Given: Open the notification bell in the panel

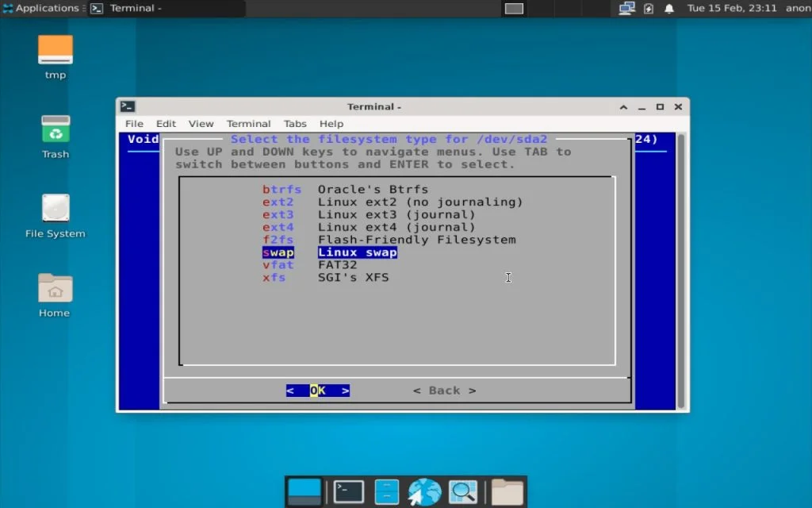Looking at the screenshot, I should (668, 9).
